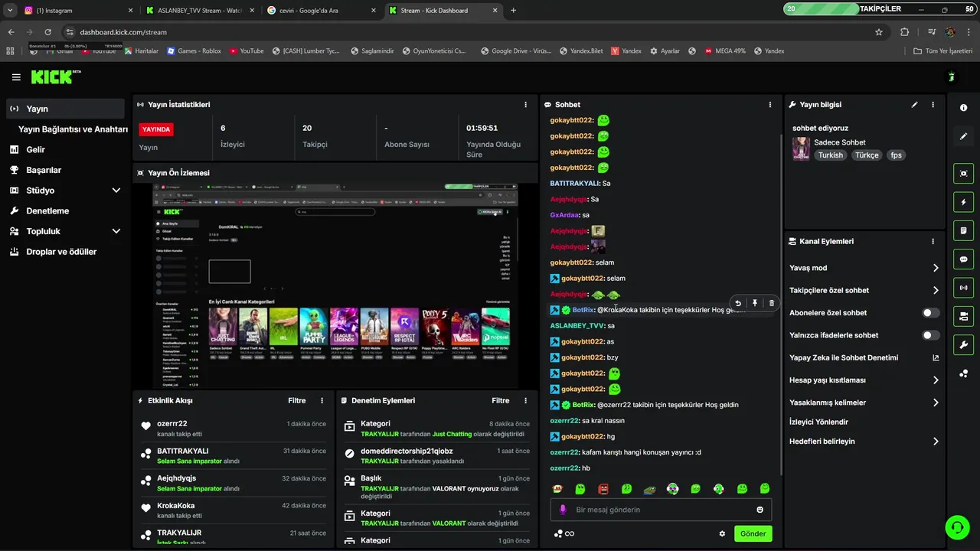Image resolution: width=980 pixels, height=551 pixels.
Task: Toggle the wrench panel button in right toolbar
Action: tap(963, 344)
